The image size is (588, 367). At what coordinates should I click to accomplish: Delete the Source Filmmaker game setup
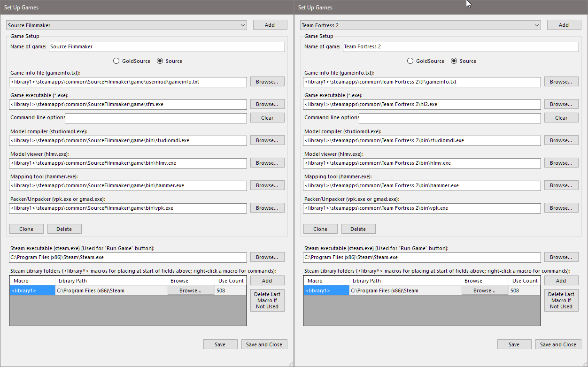pyautogui.click(x=64, y=229)
